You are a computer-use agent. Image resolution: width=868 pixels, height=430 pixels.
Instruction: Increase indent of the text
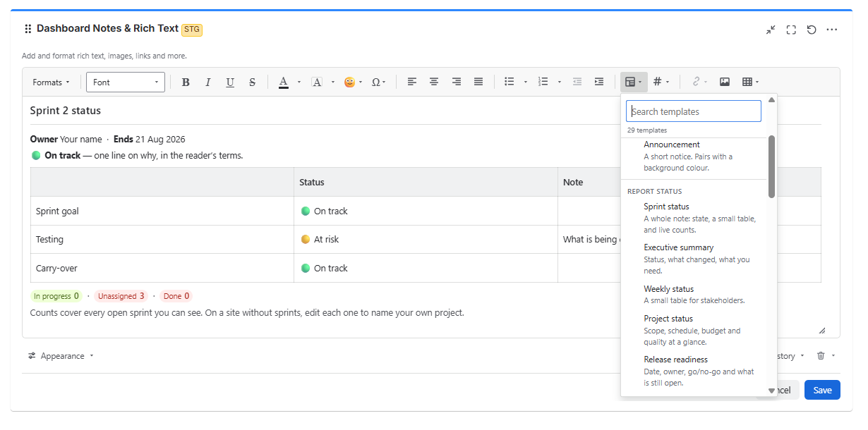pyautogui.click(x=599, y=82)
